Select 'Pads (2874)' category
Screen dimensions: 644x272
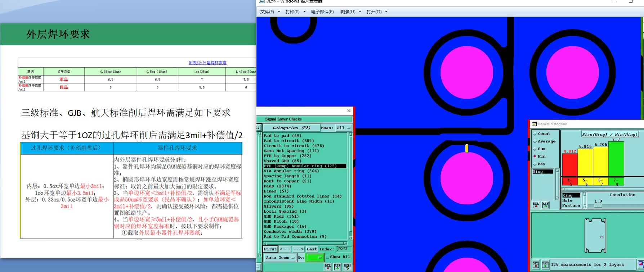click(x=277, y=186)
